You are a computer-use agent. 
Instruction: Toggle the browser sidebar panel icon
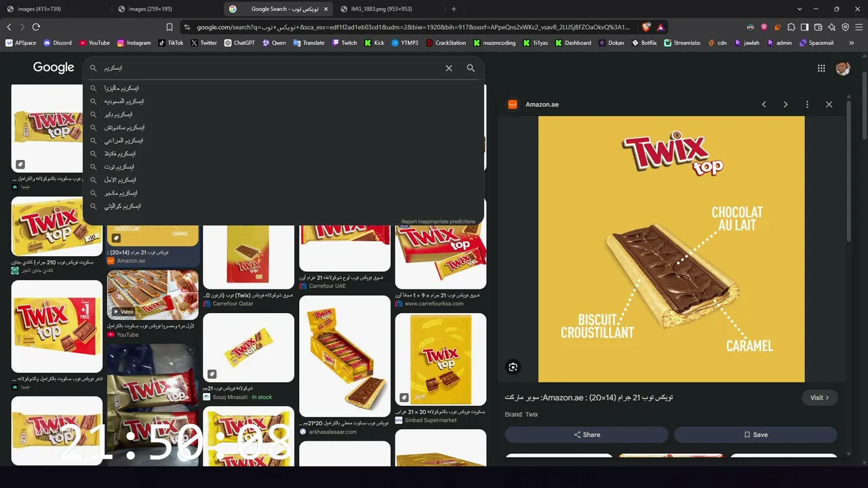click(804, 27)
